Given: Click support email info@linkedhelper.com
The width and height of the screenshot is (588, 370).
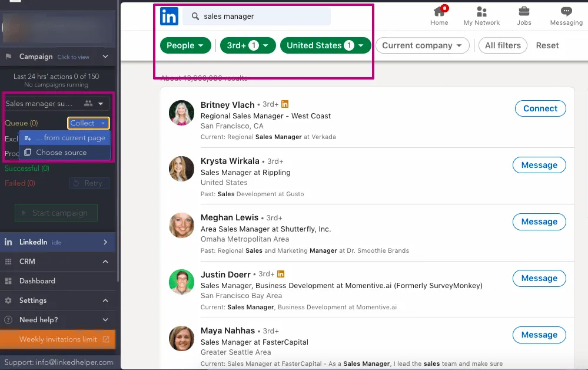Looking at the screenshot, I should pyautogui.click(x=74, y=362).
